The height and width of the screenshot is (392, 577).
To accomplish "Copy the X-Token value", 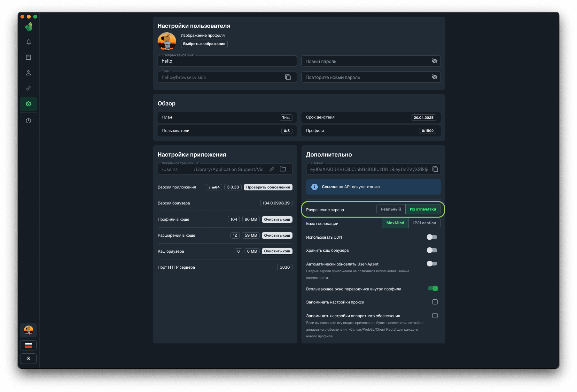I will coord(435,169).
